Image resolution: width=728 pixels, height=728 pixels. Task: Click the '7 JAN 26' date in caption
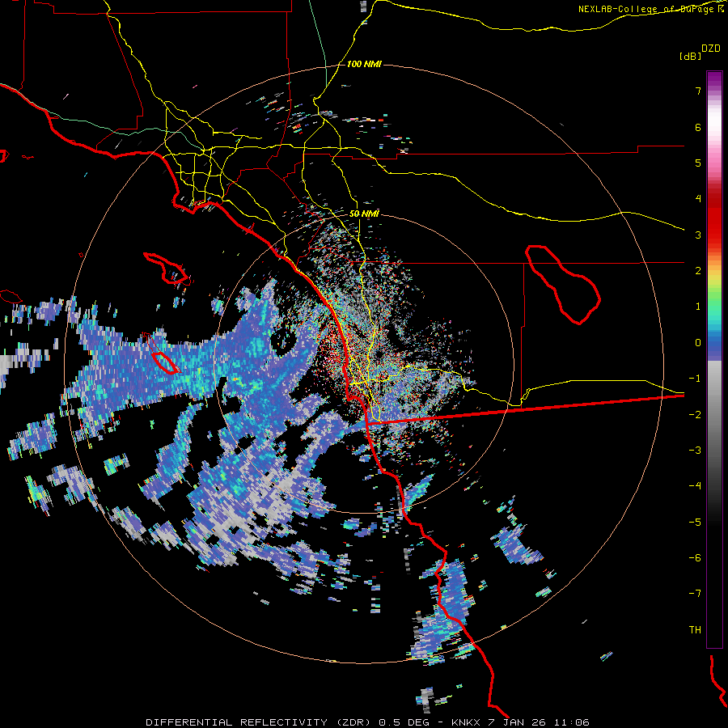click(x=516, y=722)
